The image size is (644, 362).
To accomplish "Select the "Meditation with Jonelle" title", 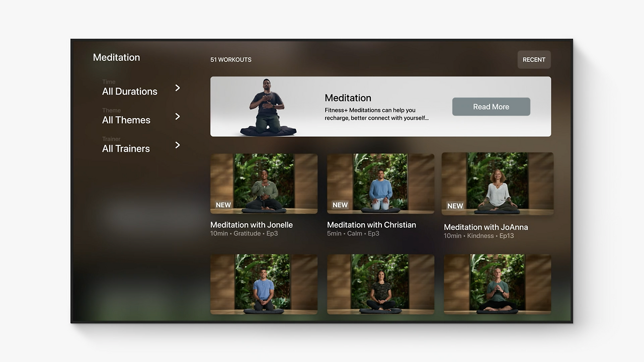I will coord(252,225).
